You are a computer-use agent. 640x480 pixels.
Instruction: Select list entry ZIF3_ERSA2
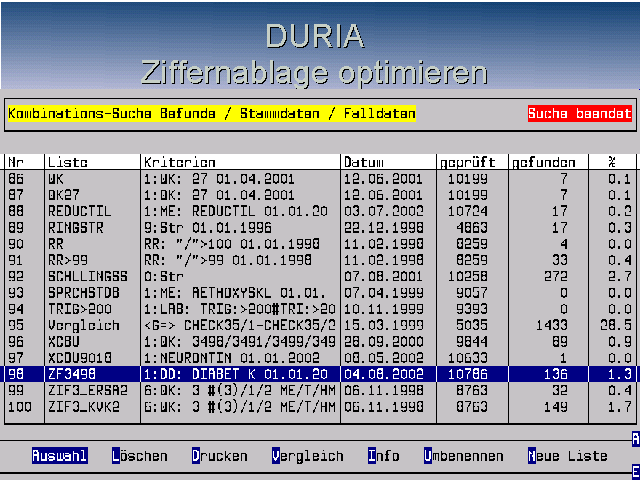click(88, 390)
